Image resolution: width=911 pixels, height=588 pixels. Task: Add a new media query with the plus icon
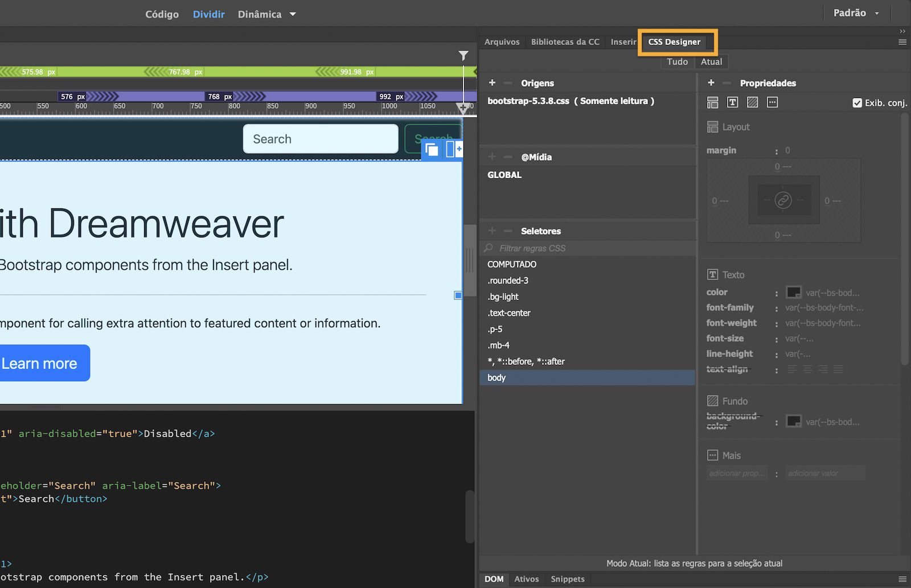pyautogui.click(x=492, y=157)
